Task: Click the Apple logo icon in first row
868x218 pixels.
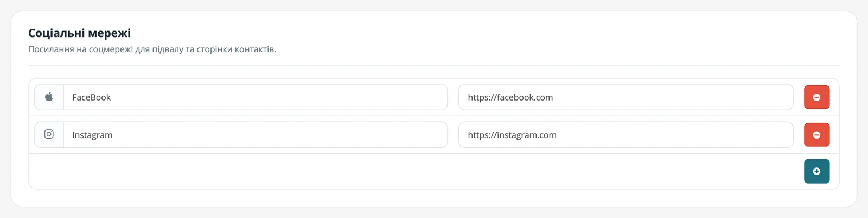Action: (49, 97)
